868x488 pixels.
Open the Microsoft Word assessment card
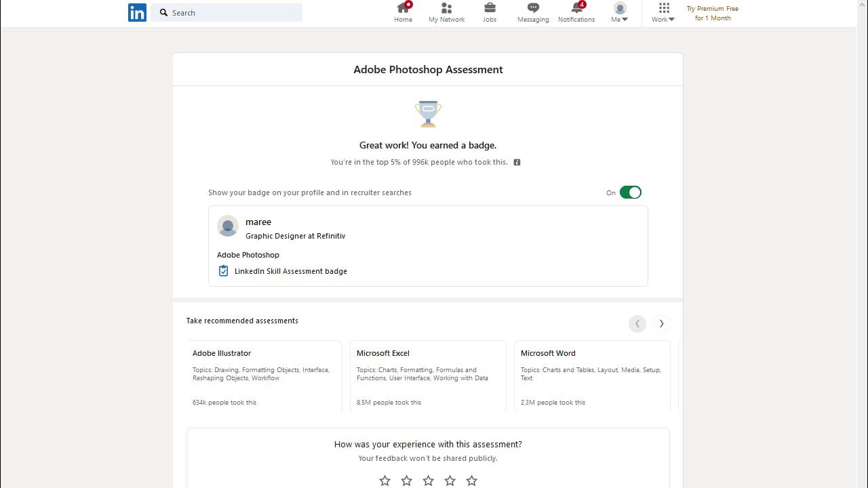593,376
